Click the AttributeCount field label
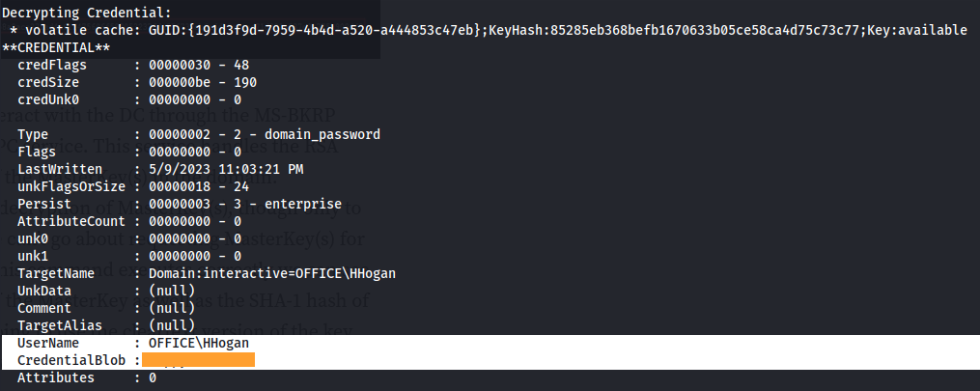 [71, 221]
